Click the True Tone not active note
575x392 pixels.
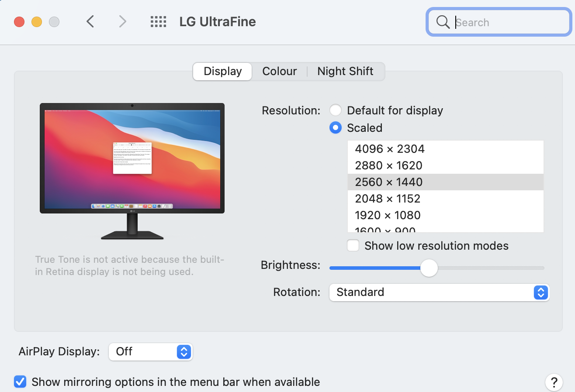tap(129, 266)
